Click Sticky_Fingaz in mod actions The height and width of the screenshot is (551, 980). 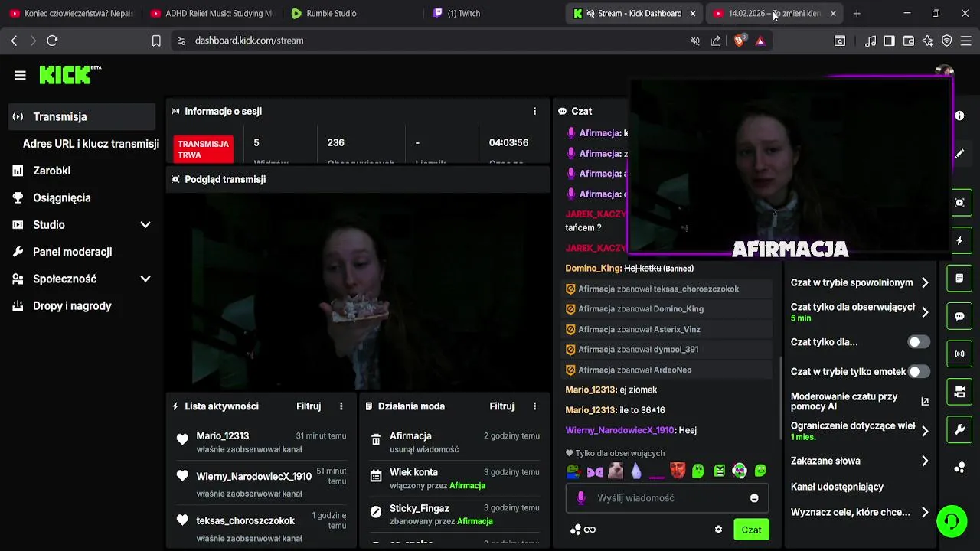coord(420,508)
